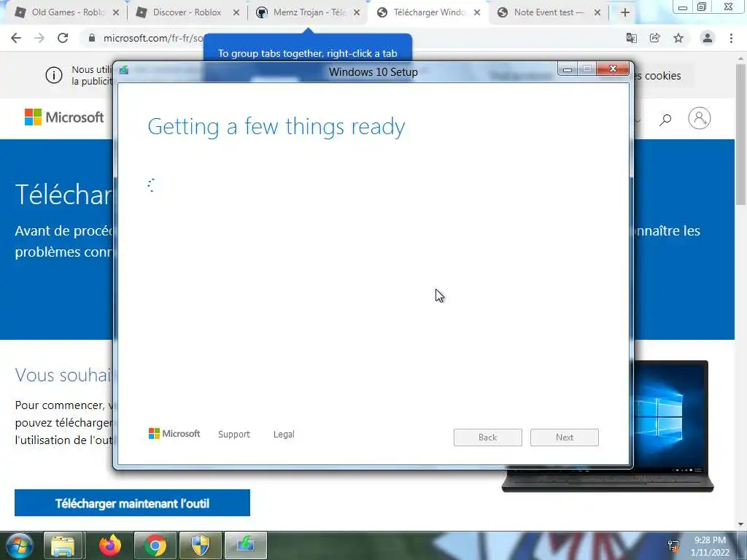Click the translate page icon
Viewport: 747px width, 560px height.
pyautogui.click(x=631, y=38)
